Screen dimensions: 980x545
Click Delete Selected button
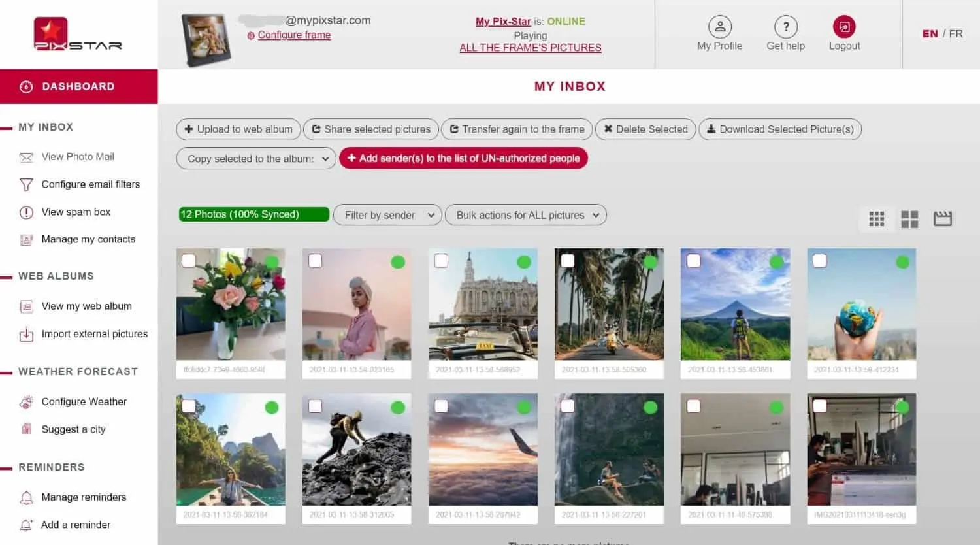pyautogui.click(x=645, y=129)
